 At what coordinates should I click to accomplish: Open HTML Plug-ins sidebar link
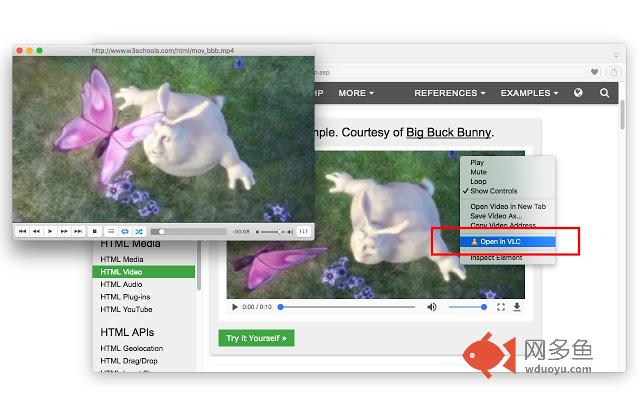125,297
